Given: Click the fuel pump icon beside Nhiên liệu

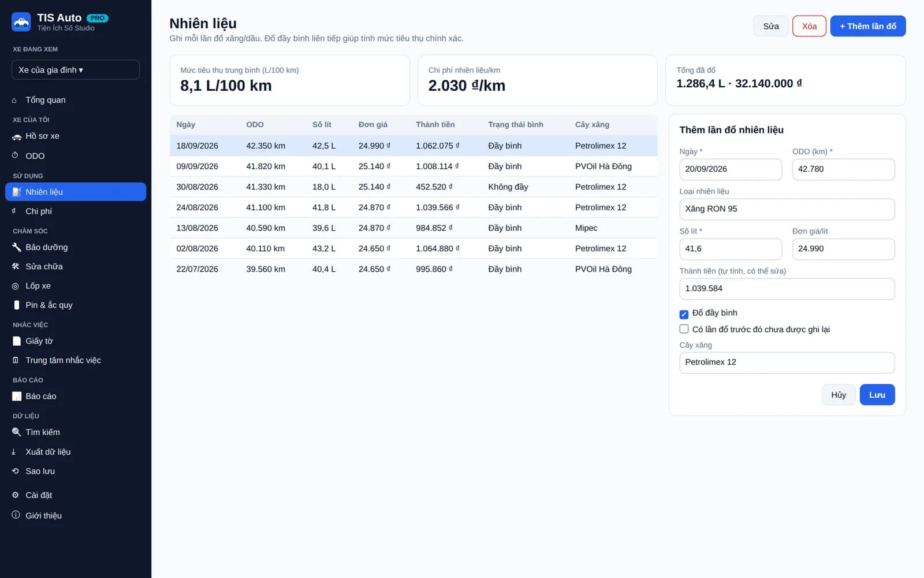Looking at the screenshot, I should (x=16, y=192).
